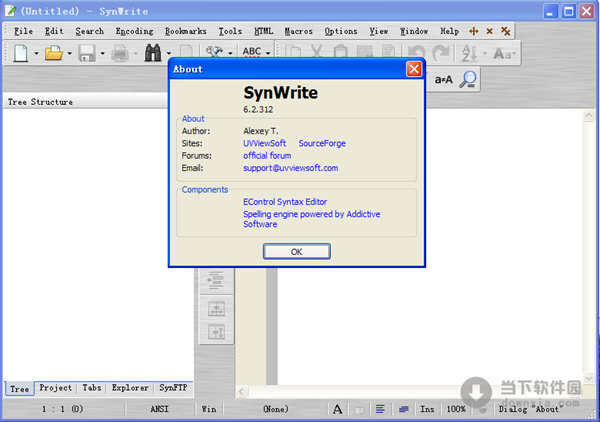The image size is (600, 422).
Task: Click the support@uvviewsoft.com email link
Action: tap(290, 168)
